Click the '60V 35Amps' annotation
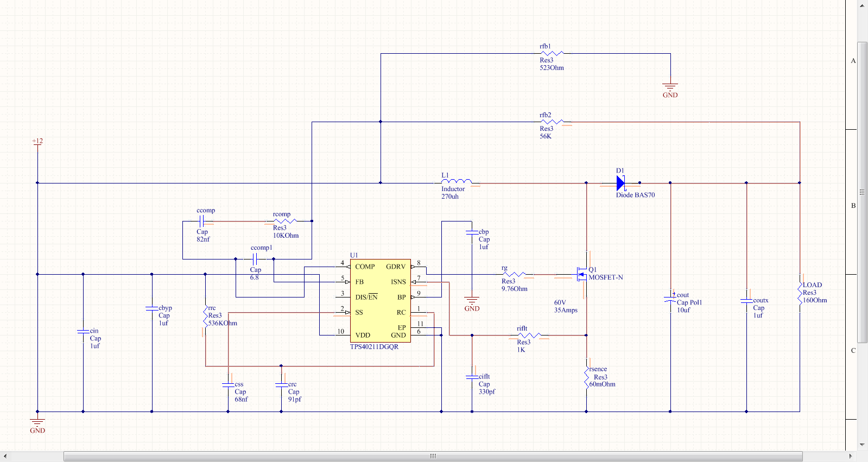Image resolution: width=868 pixels, height=462 pixels. point(566,307)
